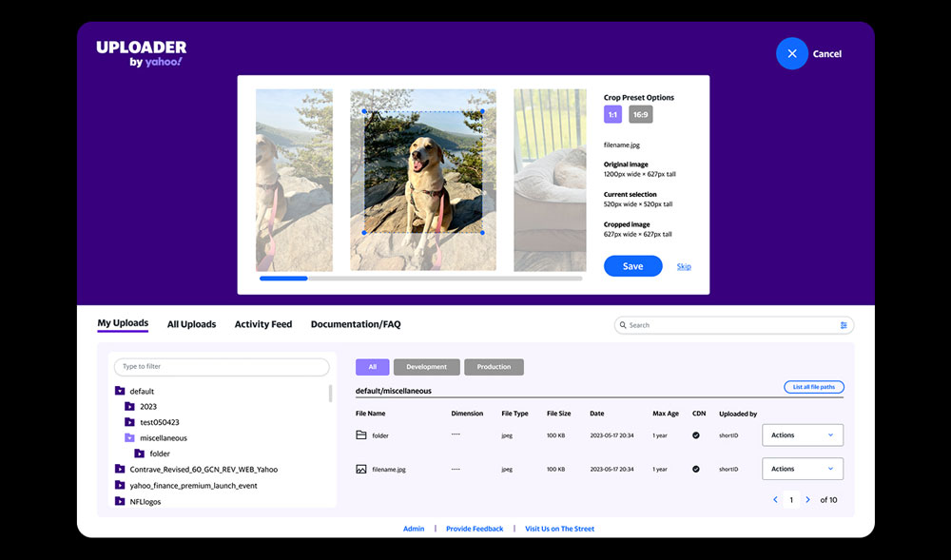The width and height of the screenshot is (951, 560).
Task: Open Provide Feedback link
Action: [x=475, y=529]
